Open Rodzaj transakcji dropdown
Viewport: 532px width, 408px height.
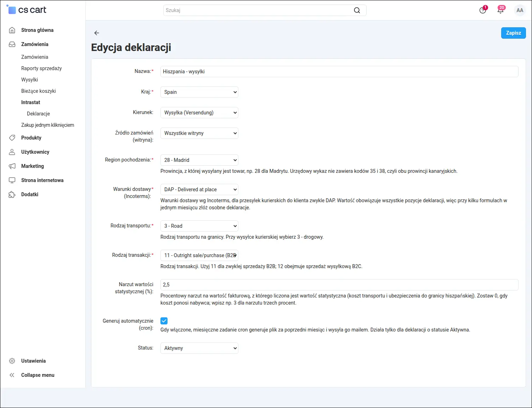(199, 255)
